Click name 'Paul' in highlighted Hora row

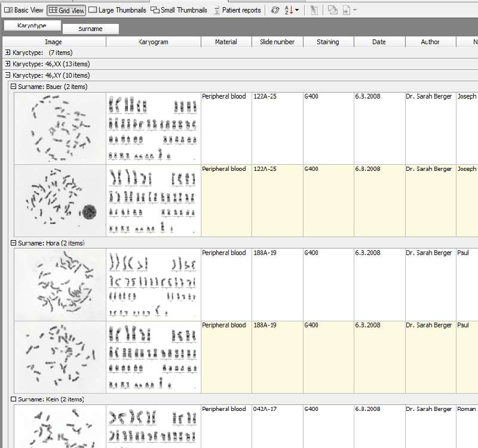tap(463, 325)
